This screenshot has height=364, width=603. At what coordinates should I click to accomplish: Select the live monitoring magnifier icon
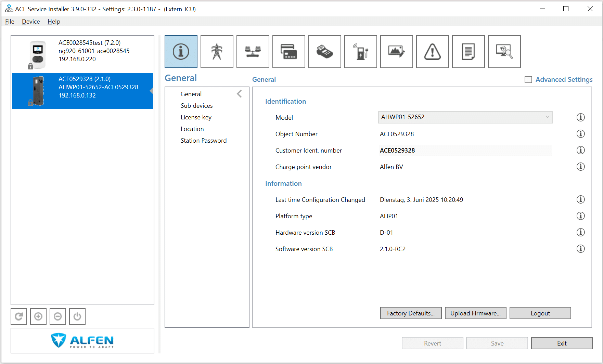tap(504, 52)
